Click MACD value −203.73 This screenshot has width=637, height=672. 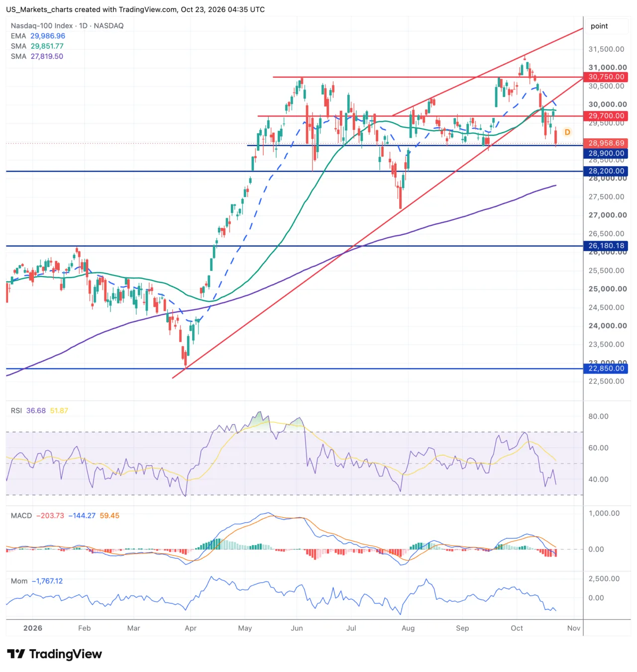[x=50, y=516]
